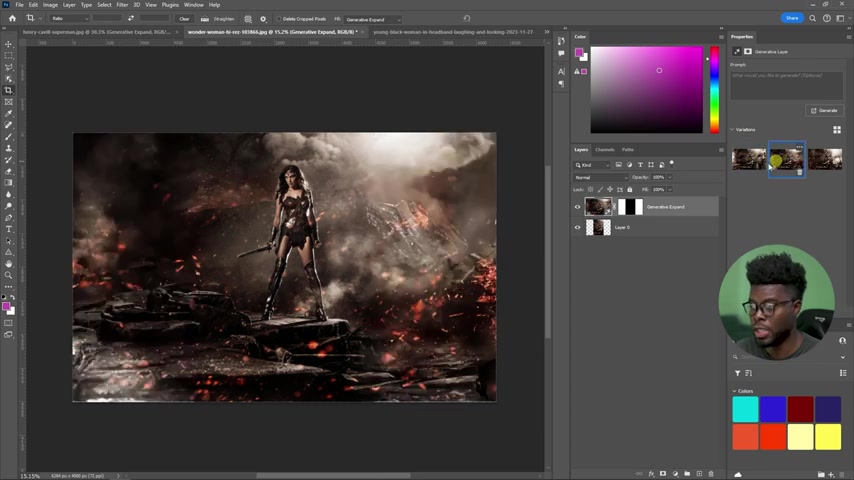Select the Shape tool
The image size is (854, 480).
(8, 252)
